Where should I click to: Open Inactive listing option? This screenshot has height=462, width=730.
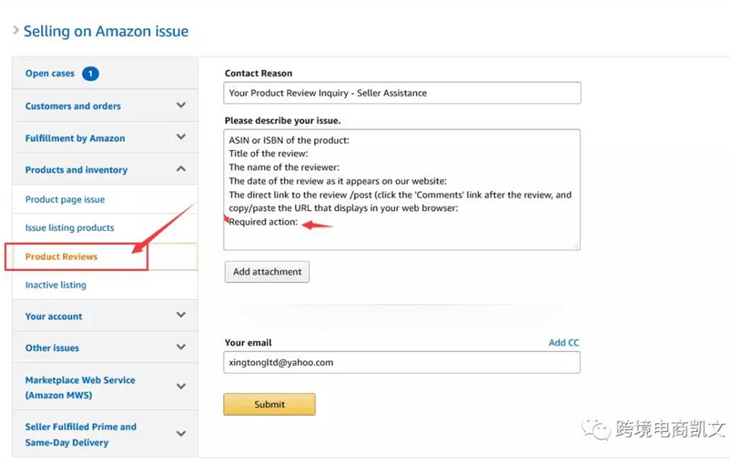point(56,285)
